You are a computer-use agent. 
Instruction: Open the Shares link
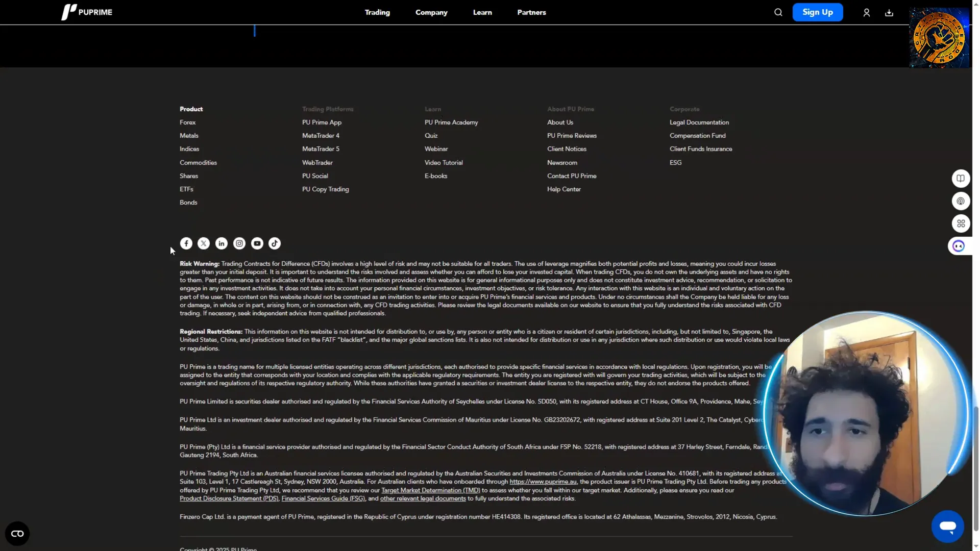pyautogui.click(x=189, y=176)
